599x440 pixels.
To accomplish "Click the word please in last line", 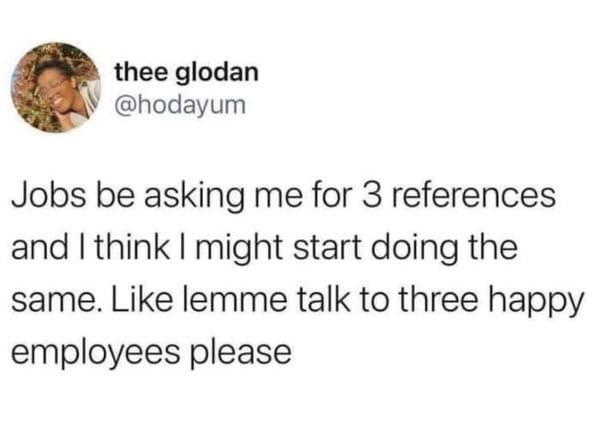I will [x=241, y=353].
